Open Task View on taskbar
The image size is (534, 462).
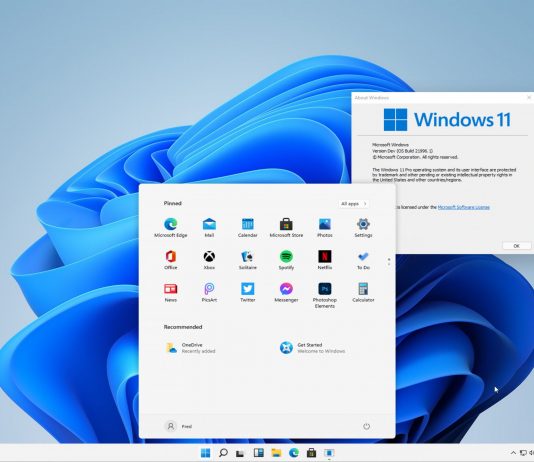click(240, 453)
